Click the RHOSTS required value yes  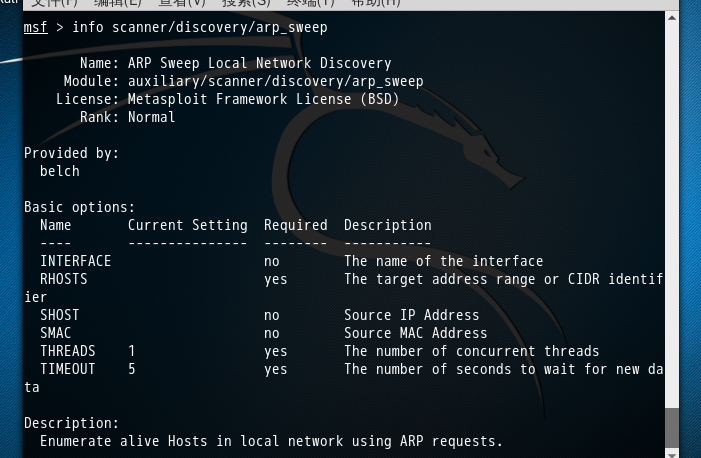[275, 280]
